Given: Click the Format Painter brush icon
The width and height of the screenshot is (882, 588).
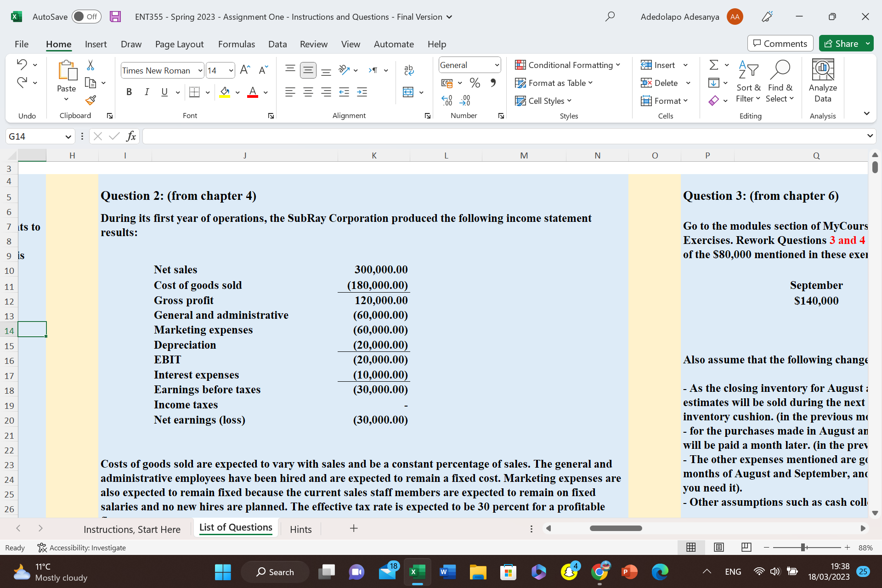Looking at the screenshot, I should click(90, 100).
